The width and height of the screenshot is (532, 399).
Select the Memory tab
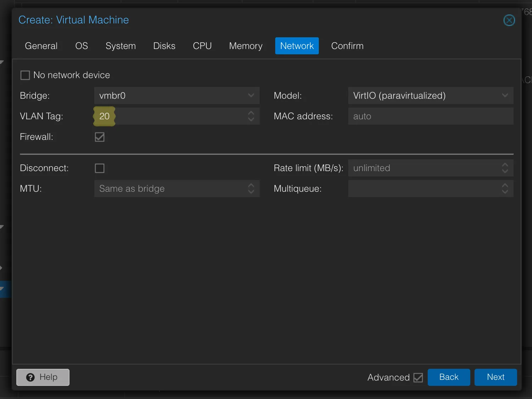tap(246, 46)
